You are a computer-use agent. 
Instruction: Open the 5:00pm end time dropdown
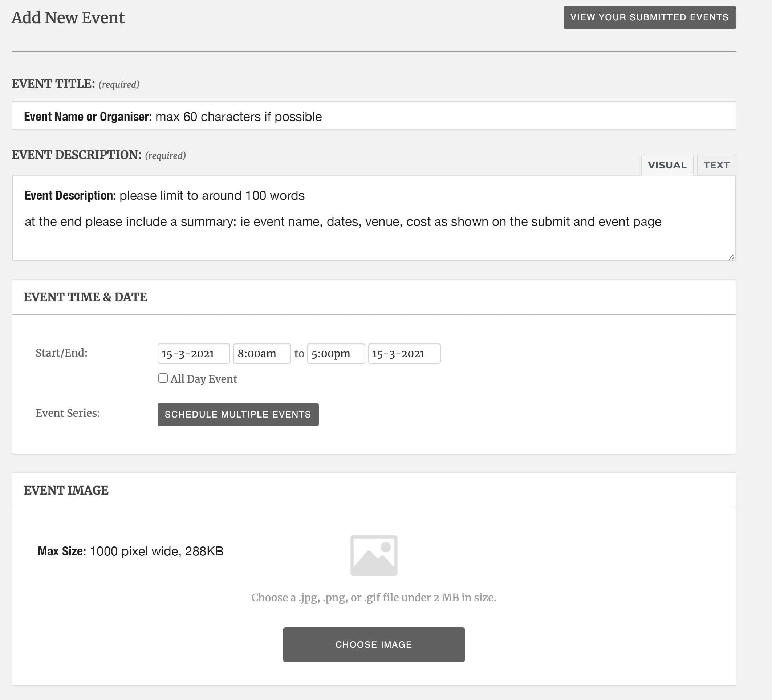[x=336, y=353]
